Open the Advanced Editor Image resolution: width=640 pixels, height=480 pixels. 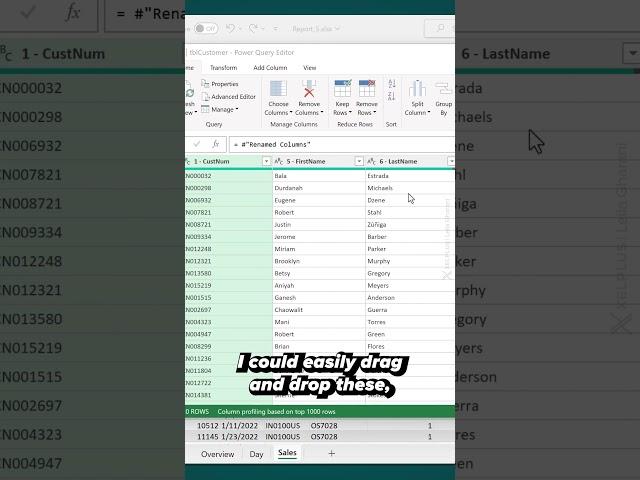pos(232,97)
